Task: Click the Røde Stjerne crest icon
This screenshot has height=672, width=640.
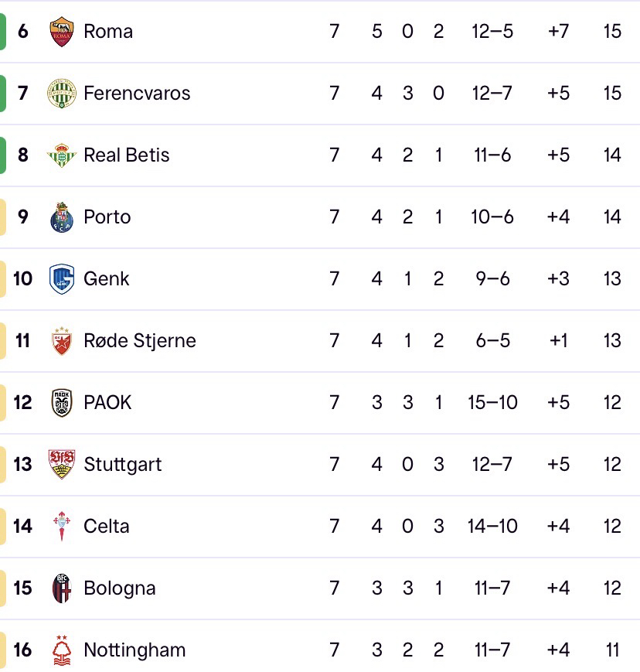Action: click(61, 341)
